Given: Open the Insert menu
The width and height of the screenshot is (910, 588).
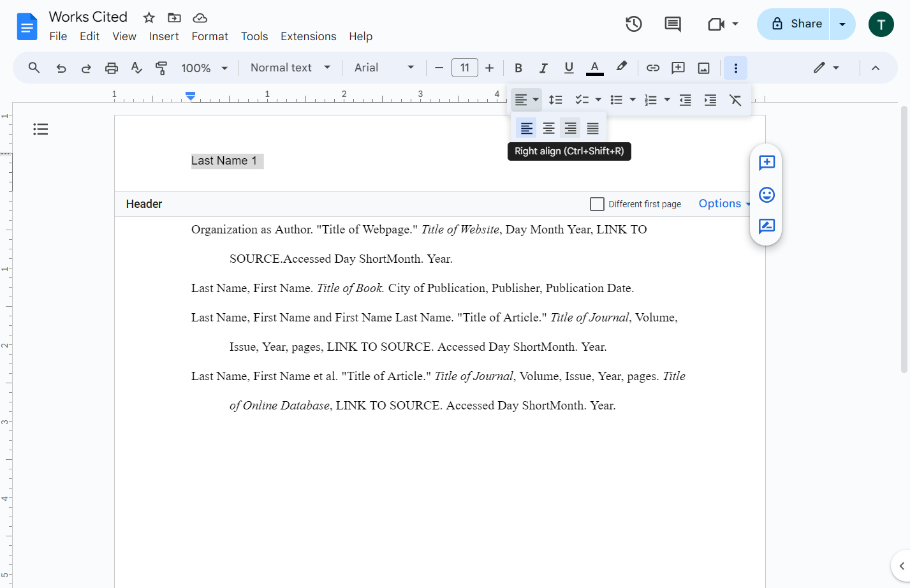Looking at the screenshot, I should 164,36.
